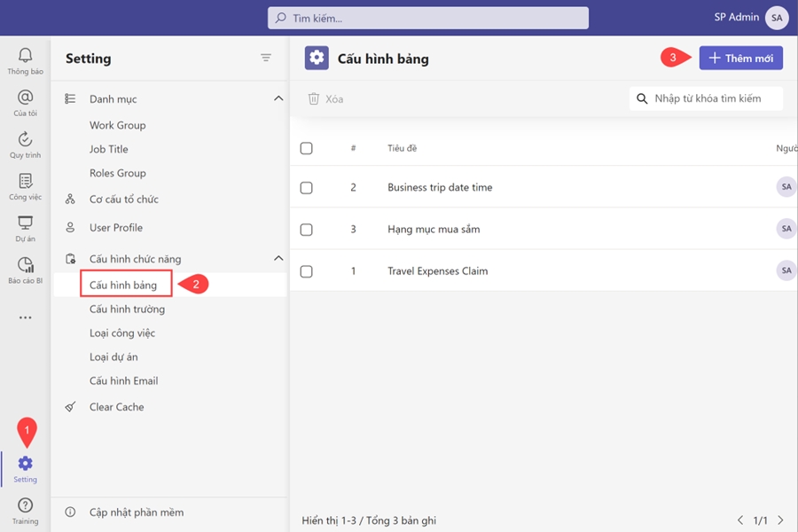798x532 pixels.
Task: Collapse the Cấu hình chức năng section
Action: [x=278, y=259]
